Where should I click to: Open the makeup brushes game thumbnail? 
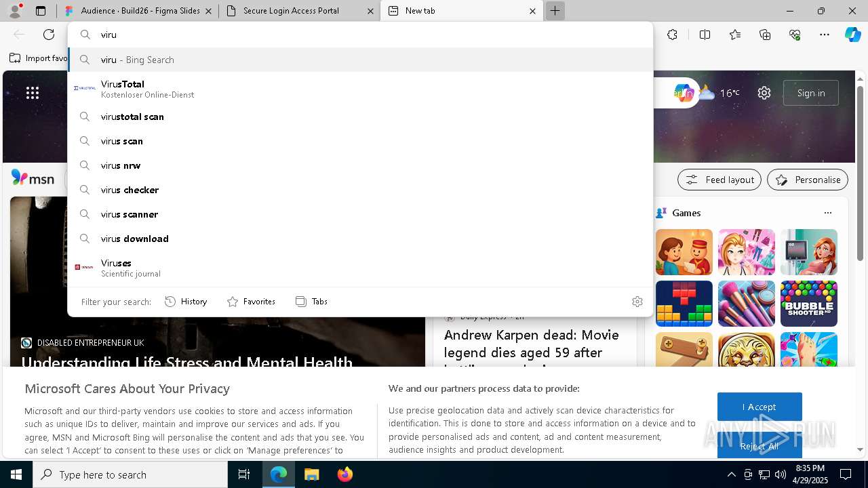click(x=747, y=304)
